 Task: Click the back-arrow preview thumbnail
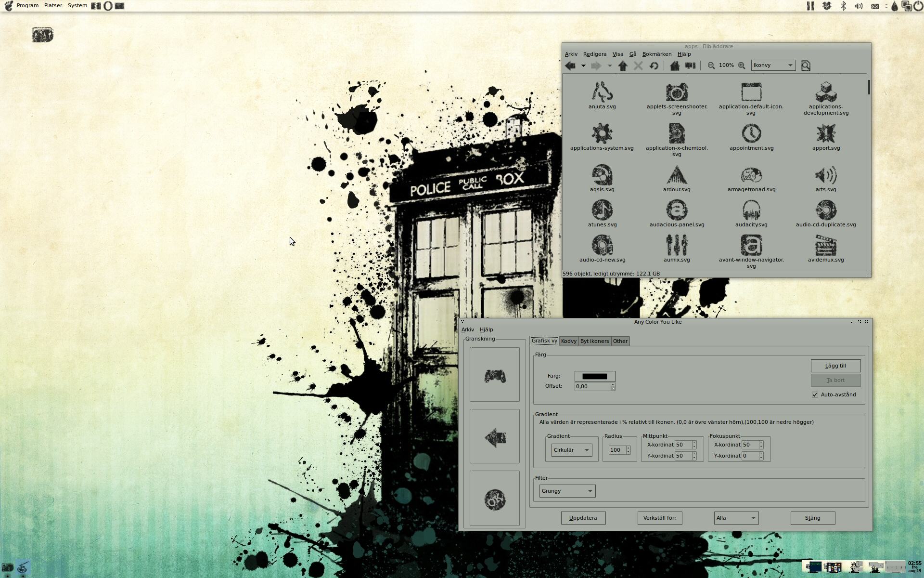pyautogui.click(x=494, y=436)
